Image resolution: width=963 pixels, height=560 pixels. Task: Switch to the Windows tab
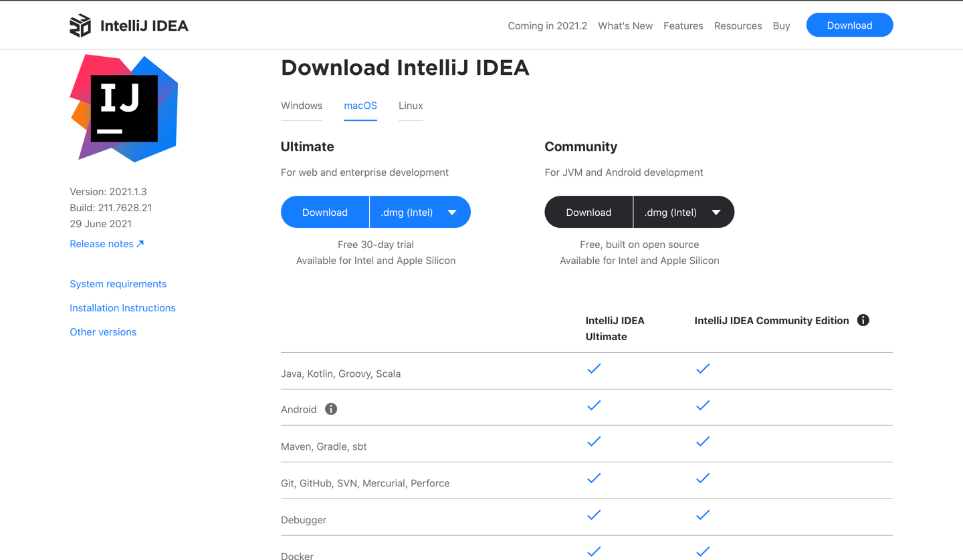(x=302, y=106)
